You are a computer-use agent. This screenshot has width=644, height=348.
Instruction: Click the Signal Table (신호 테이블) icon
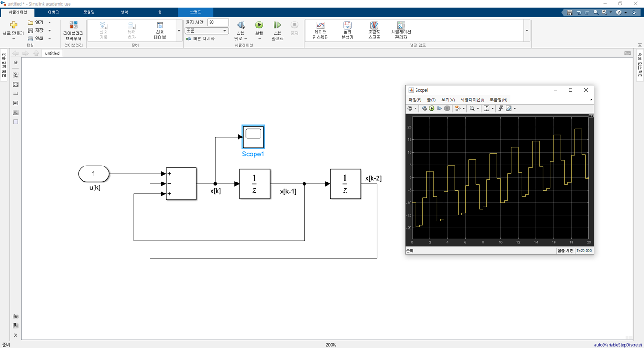[x=160, y=26]
